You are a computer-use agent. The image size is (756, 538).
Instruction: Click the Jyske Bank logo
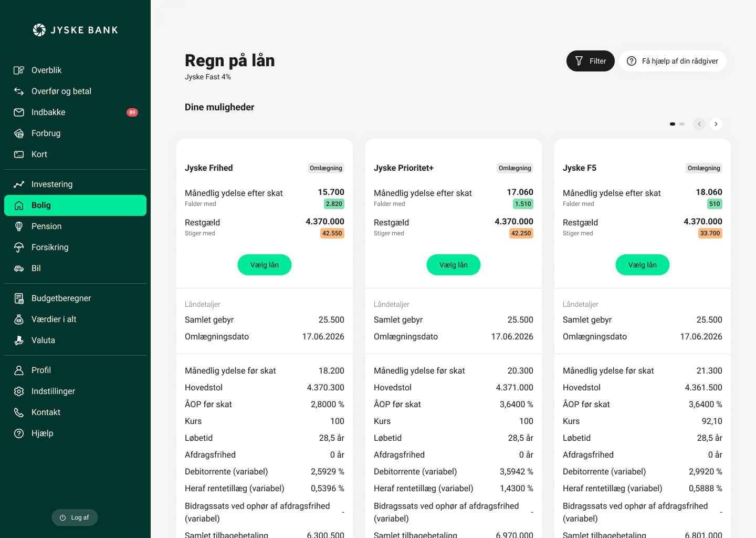tap(75, 30)
